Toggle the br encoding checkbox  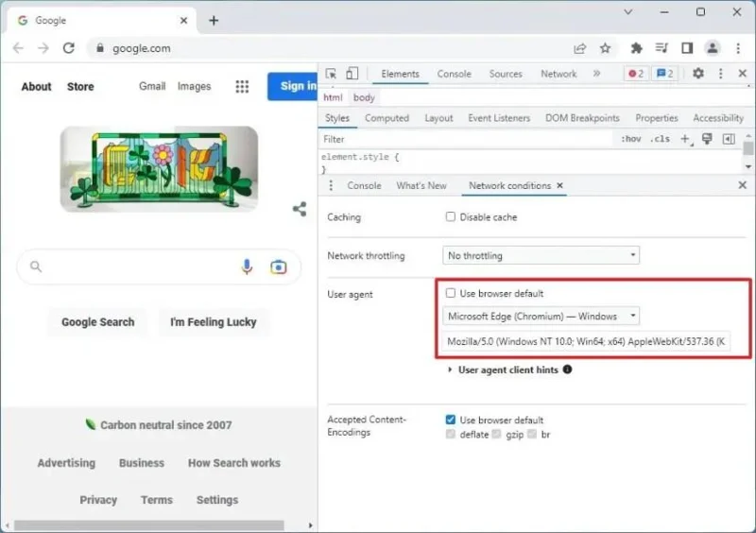point(532,434)
